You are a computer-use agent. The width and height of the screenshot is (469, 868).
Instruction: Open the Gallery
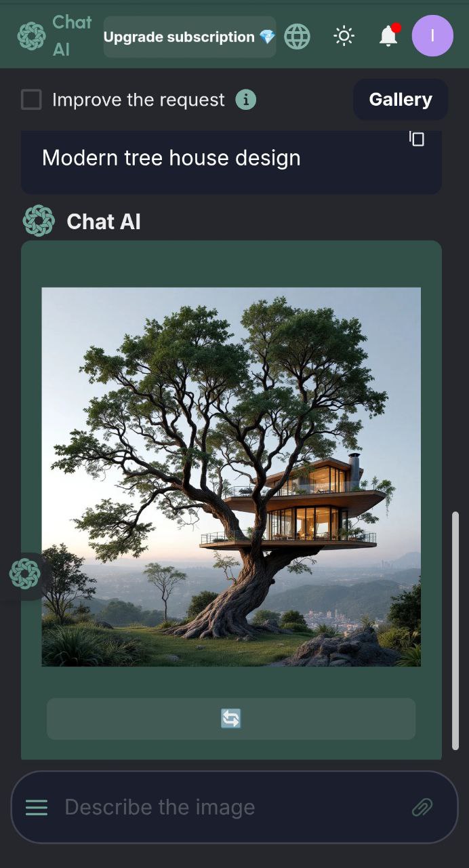(x=401, y=100)
